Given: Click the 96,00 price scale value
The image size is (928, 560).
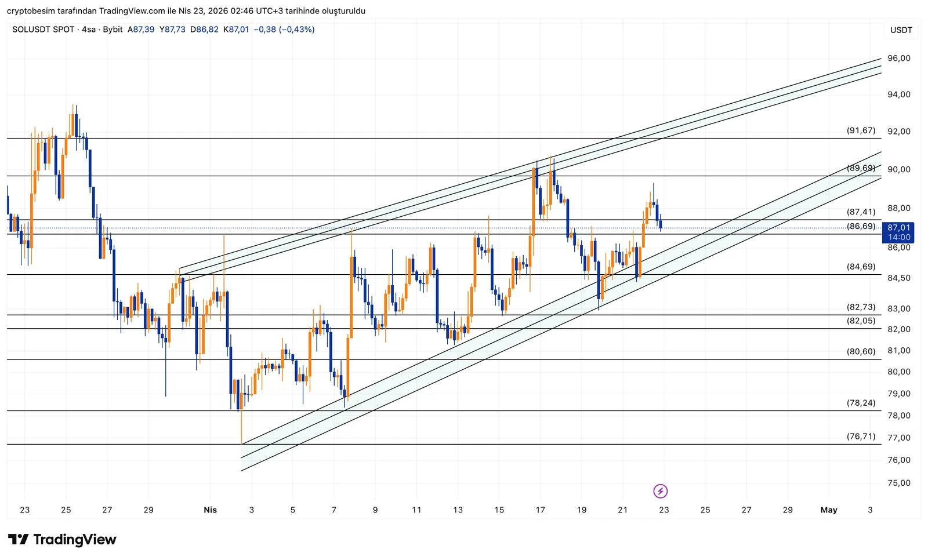Looking at the screenshot, I should (x=898, y=59).
